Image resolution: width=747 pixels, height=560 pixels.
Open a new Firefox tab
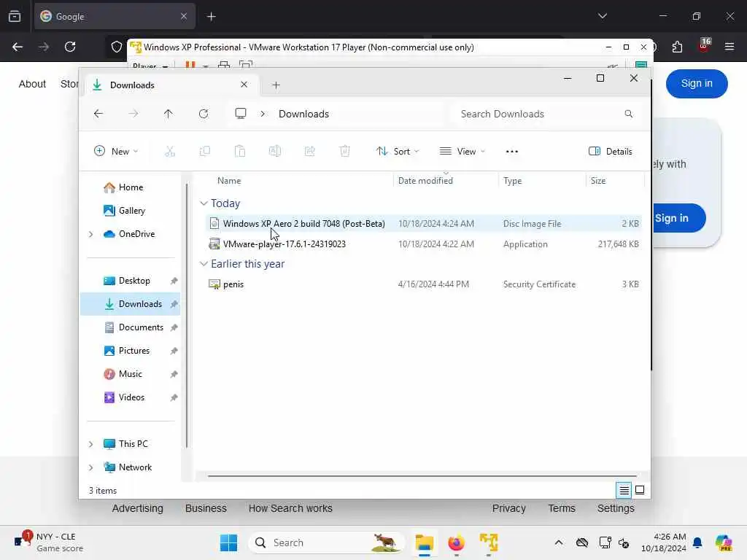click(212, 17)
